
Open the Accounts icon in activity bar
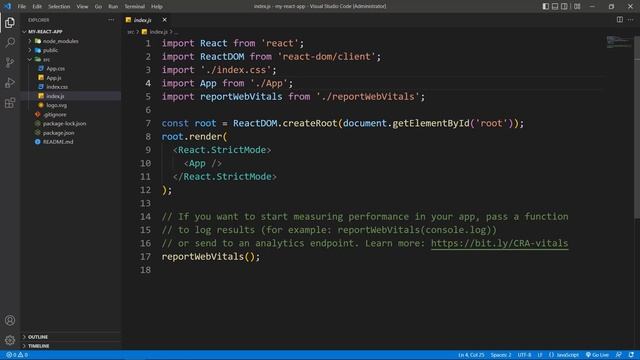(x=10, y=320)
